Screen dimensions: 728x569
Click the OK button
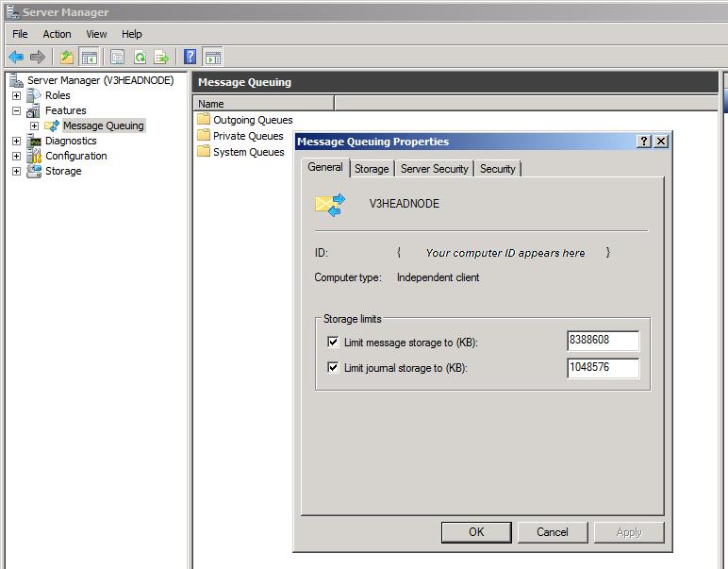coord(476,532)
